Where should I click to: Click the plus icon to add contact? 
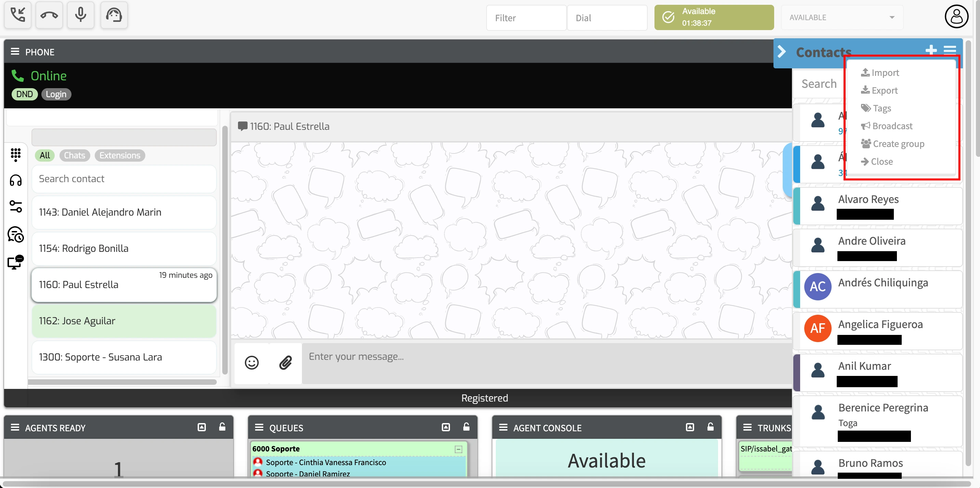(x=931, y=50)
